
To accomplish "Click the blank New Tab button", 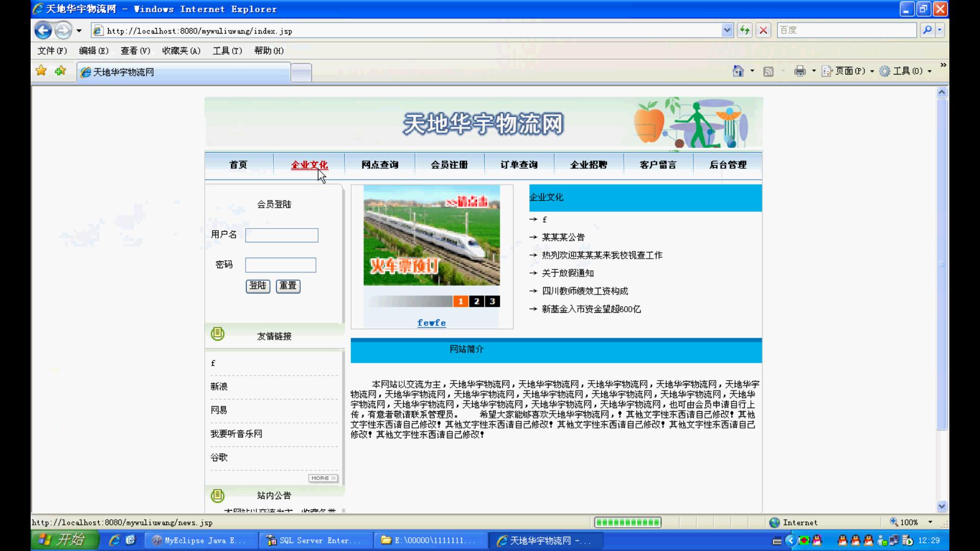I will [x=301, y=72].
